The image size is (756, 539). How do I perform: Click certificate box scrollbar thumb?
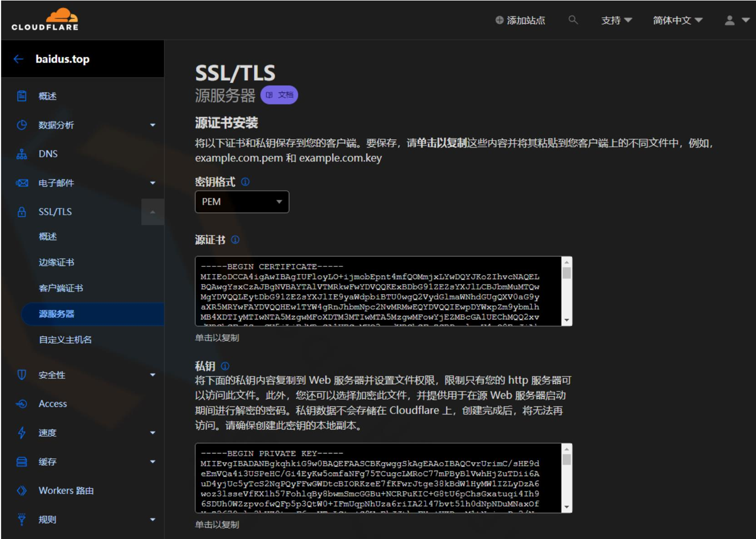pyautogui.click(x=567, y=273)
